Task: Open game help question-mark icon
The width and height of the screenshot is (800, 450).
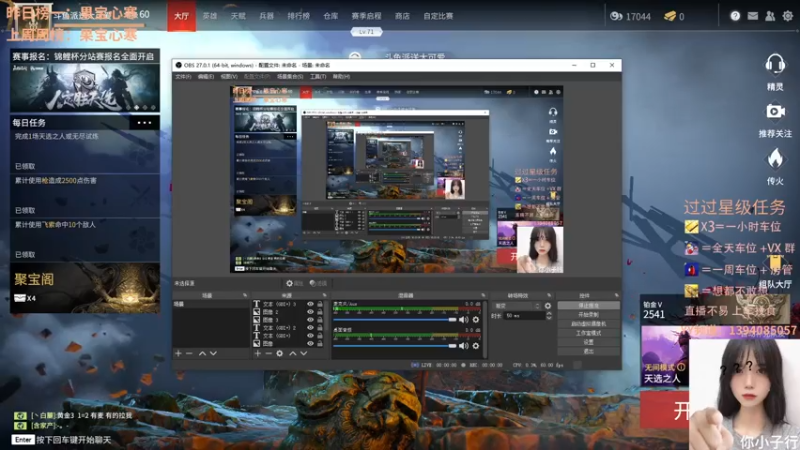Action: [x=735, y=16]
